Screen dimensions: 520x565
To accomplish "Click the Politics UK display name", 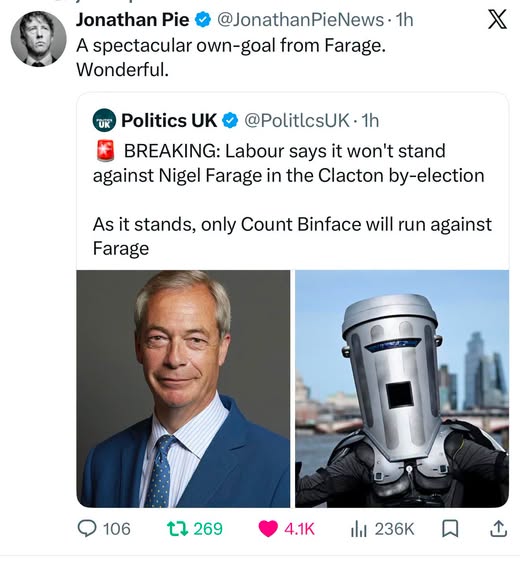I will [x=169, y=120].
